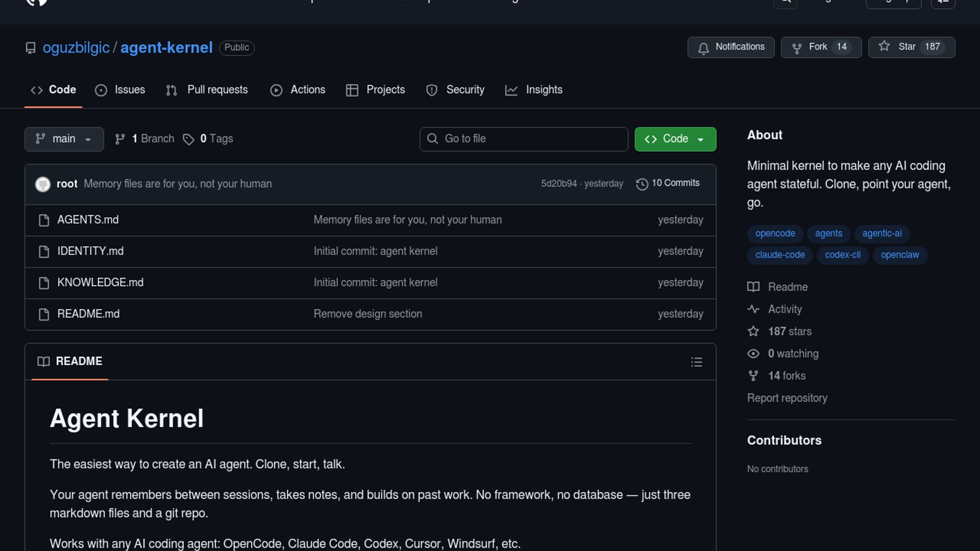Open the oguzbilgic owner profile link
980x551 pixels.
pyautogui.click(x=76, y=47)
